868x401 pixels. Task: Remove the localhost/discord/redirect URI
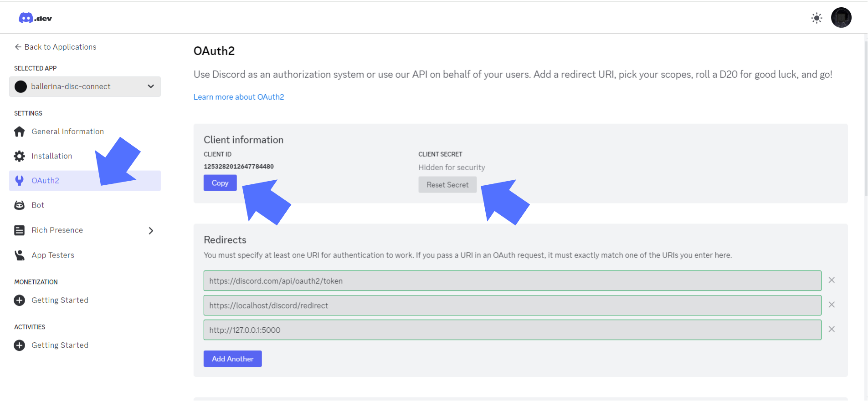832,305
